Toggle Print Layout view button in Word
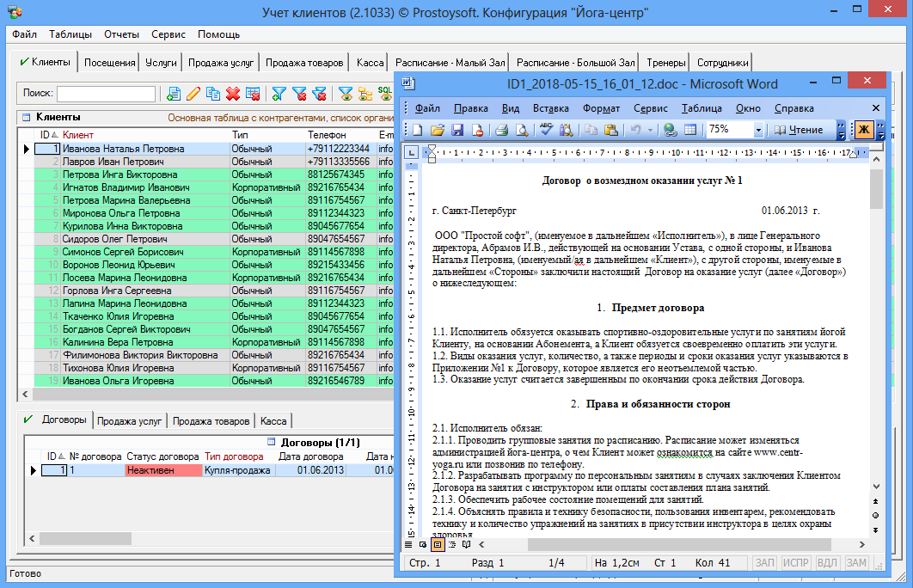The image size is (913, 588). [438, 545]
